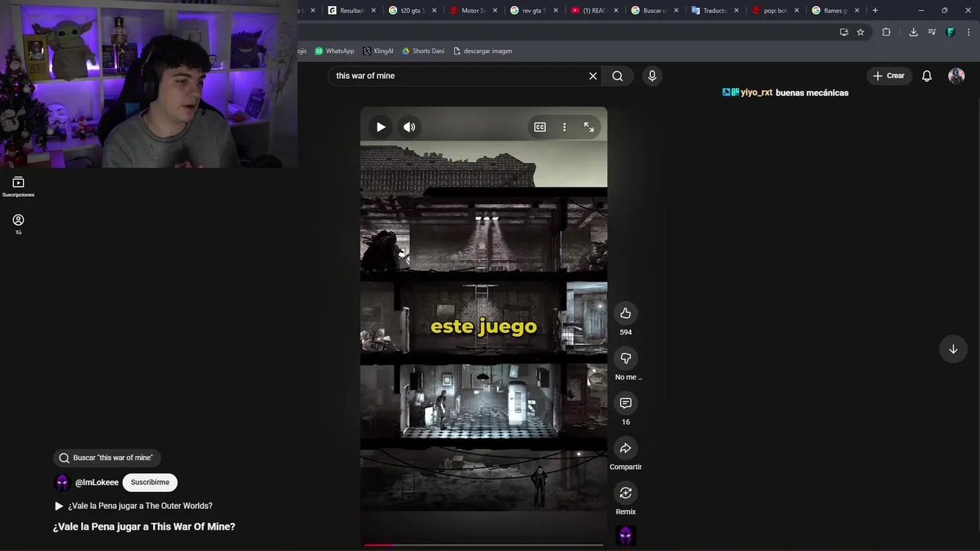The height and width of the screenshot is (551, 980).
Task: Open linked video about The Outer Worlds
Action: (133, 506)
